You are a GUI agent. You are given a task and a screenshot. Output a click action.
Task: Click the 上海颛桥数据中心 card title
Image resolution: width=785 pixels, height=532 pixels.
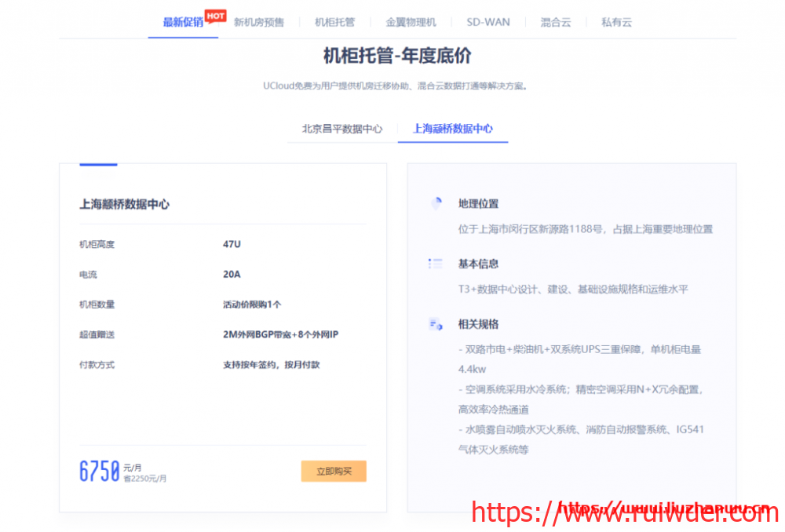124,204
